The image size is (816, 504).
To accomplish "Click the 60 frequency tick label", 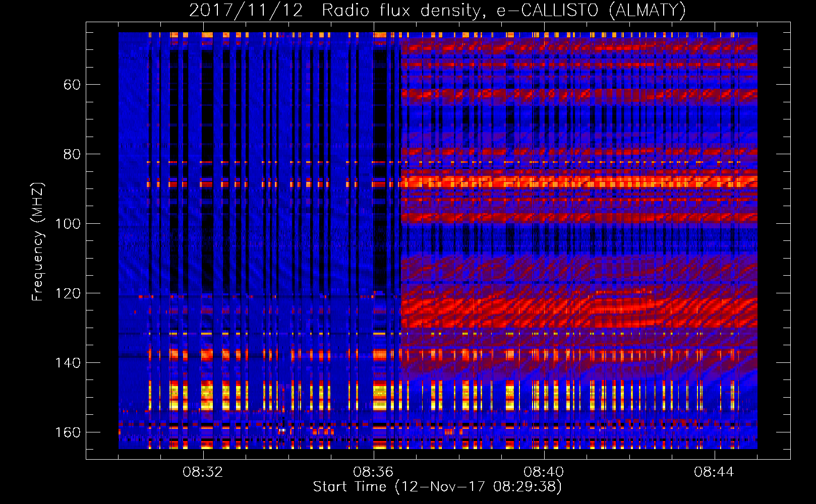I will coord(72,84).
